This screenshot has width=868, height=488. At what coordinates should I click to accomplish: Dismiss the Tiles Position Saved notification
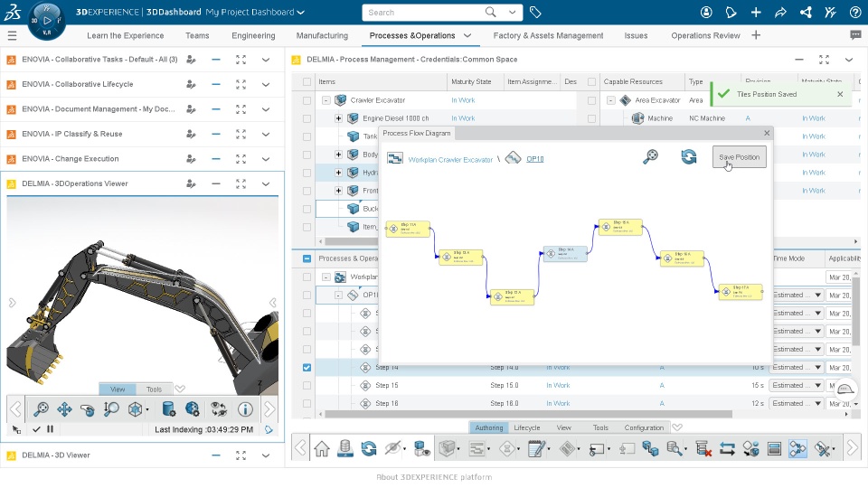coord(840,94)
